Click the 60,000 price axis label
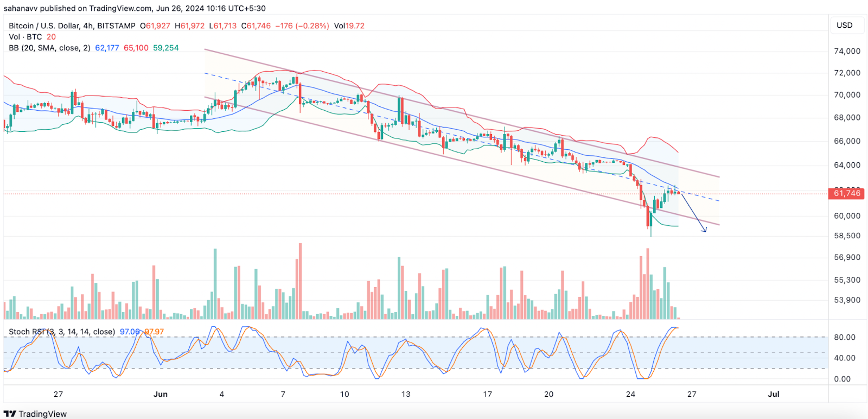 tap(847, 215)
